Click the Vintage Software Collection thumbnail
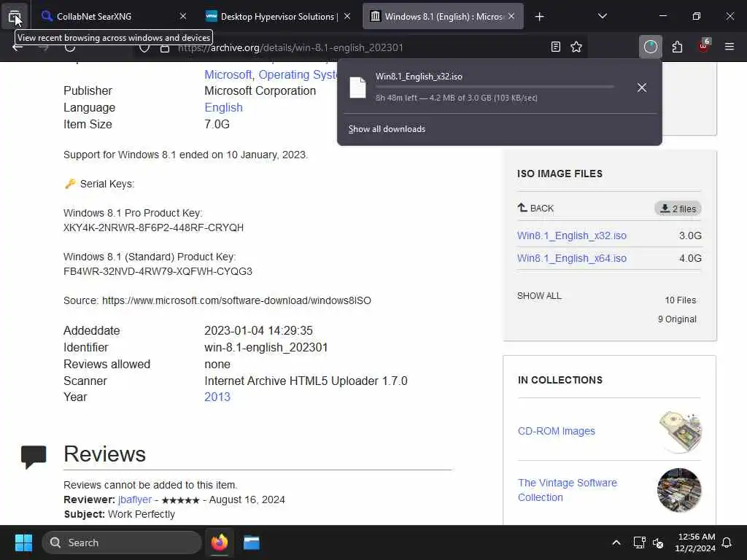747x560 pixels. [679, 490]
